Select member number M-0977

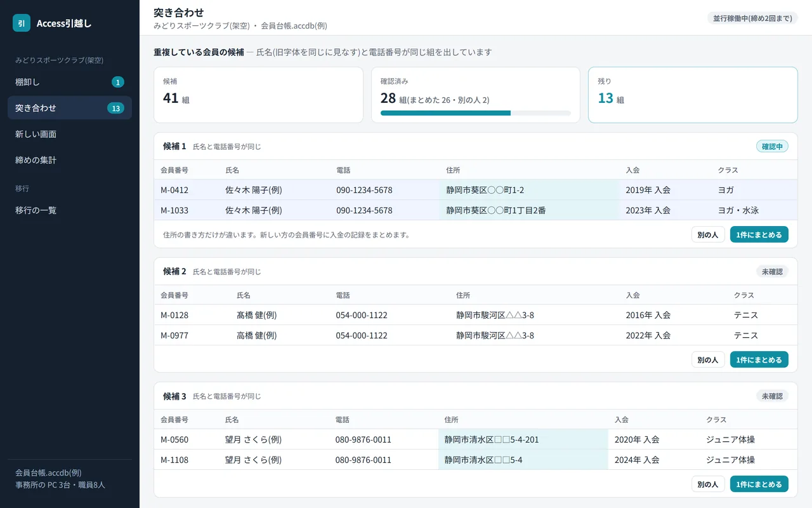(174, 335)
